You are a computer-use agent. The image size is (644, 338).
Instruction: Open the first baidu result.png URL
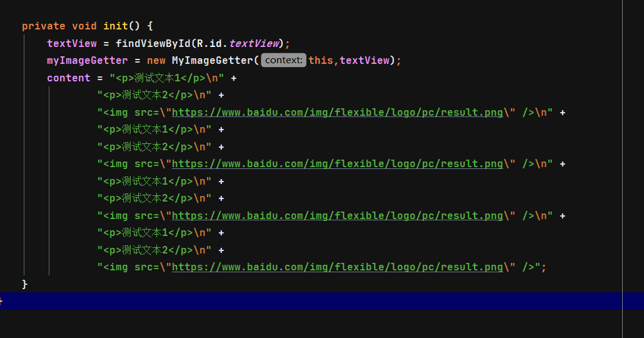tap(337, 113)
